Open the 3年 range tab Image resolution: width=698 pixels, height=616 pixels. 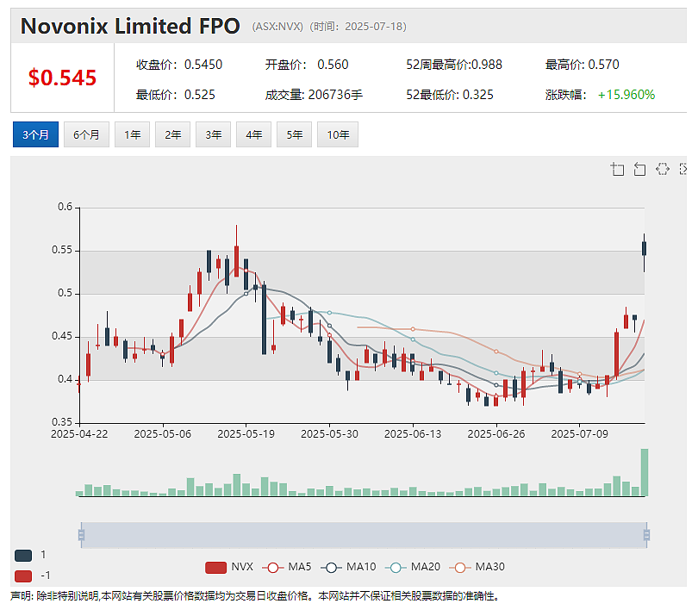tap(213, 134)
